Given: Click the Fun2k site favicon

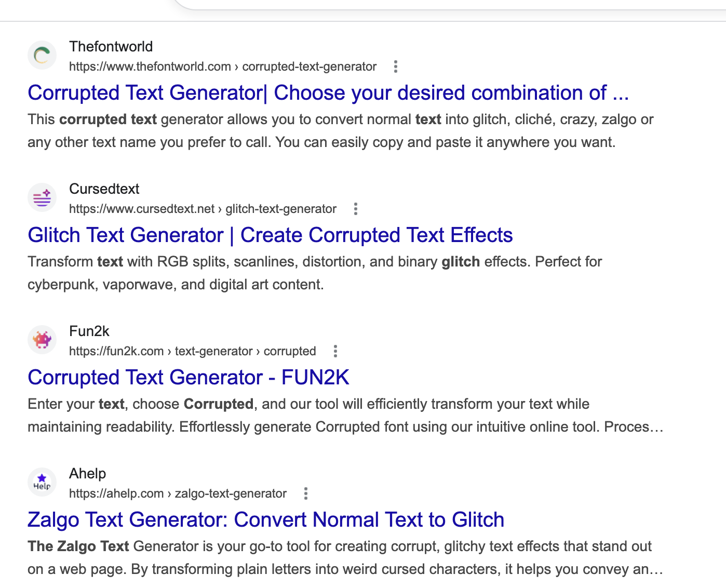Looking at the screenshot, I should (x=42, y=340).
